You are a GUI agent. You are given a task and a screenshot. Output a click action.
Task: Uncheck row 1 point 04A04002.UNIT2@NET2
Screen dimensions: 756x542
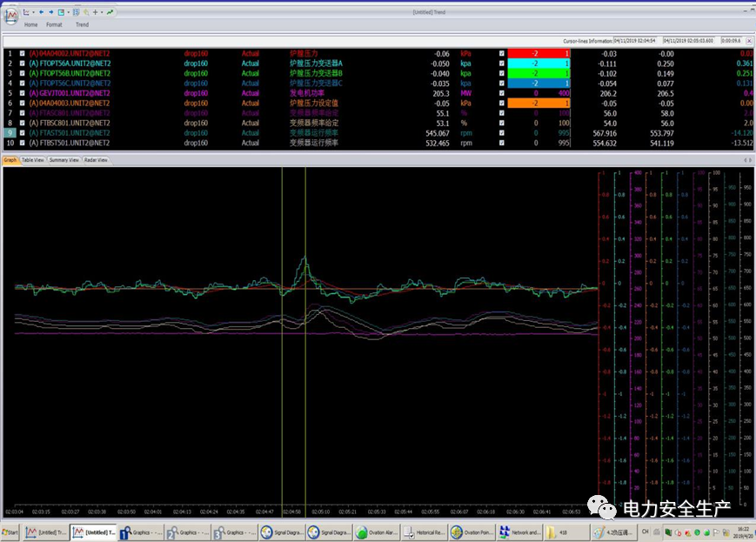[22, 53]
